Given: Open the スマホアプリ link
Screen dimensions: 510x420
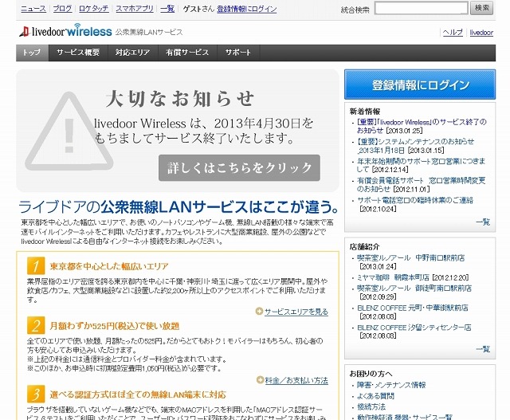Looking at the screenshot, I should [x=135, y=9].
